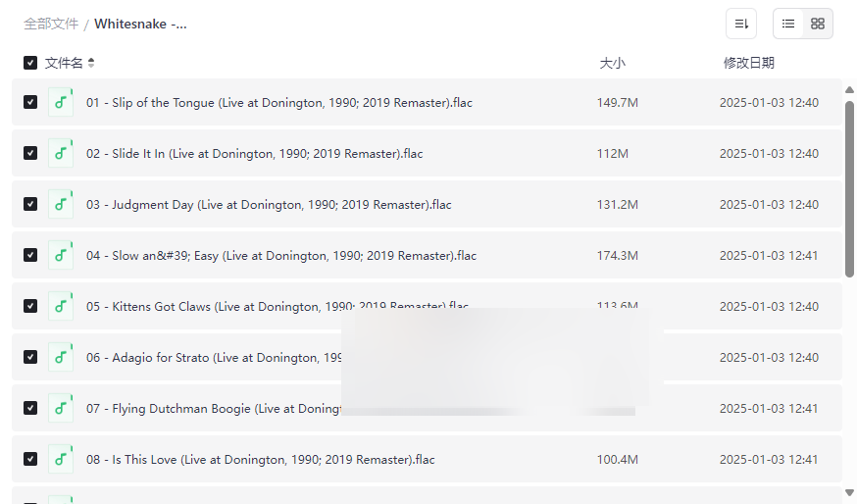The image size is (857, 504).
Task: Click the scrollbar down arrow
Action: point(849,492)
